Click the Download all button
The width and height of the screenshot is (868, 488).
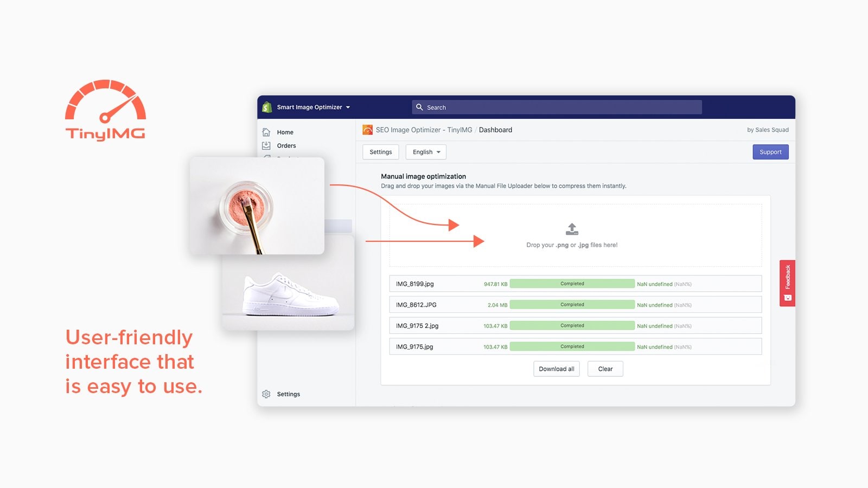(557, 369)
